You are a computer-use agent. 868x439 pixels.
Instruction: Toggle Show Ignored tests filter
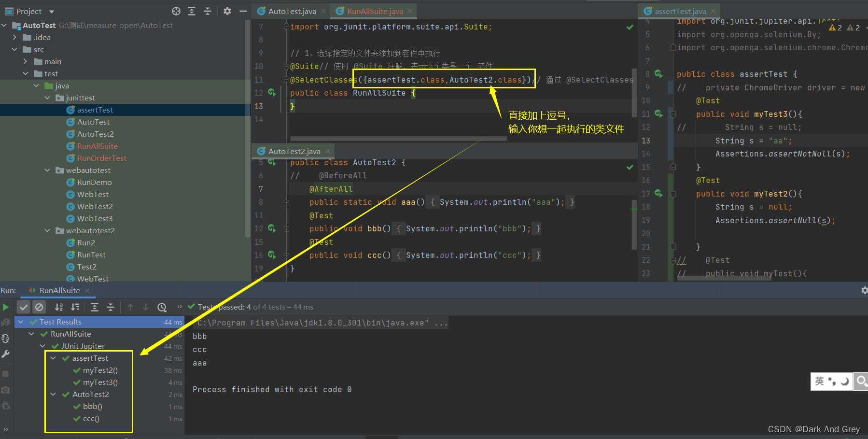coord(40,307)
